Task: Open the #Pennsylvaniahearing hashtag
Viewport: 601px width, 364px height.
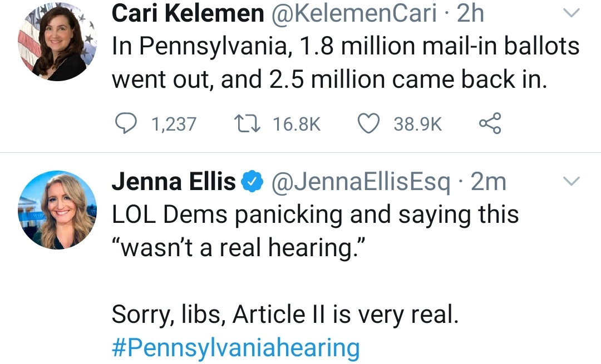Action: click(x=235, y=348)
